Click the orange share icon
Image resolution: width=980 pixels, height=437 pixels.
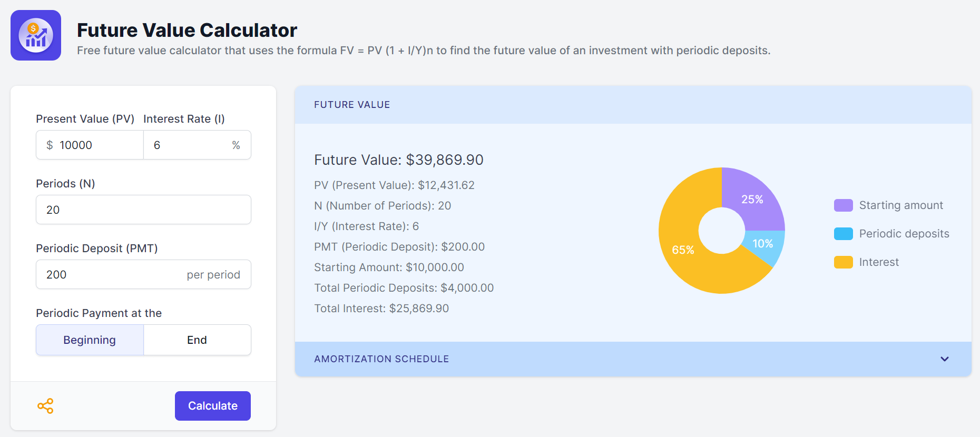(45, 406)
